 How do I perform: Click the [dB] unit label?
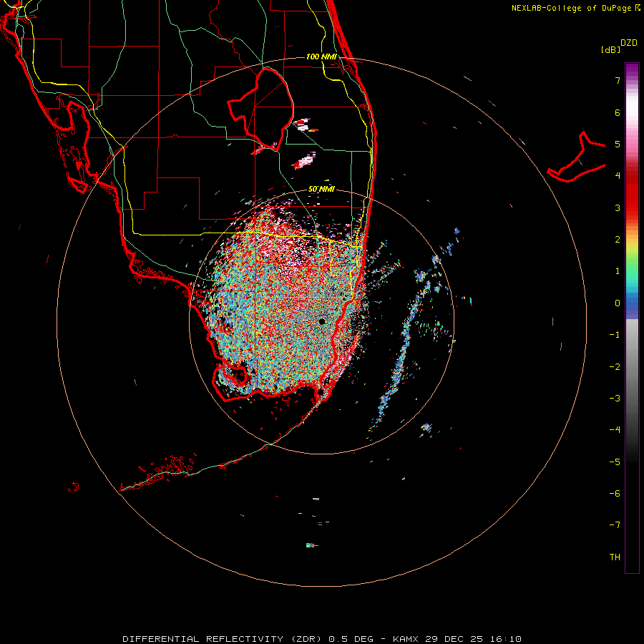pyautogui.click(x=610, y=49)
